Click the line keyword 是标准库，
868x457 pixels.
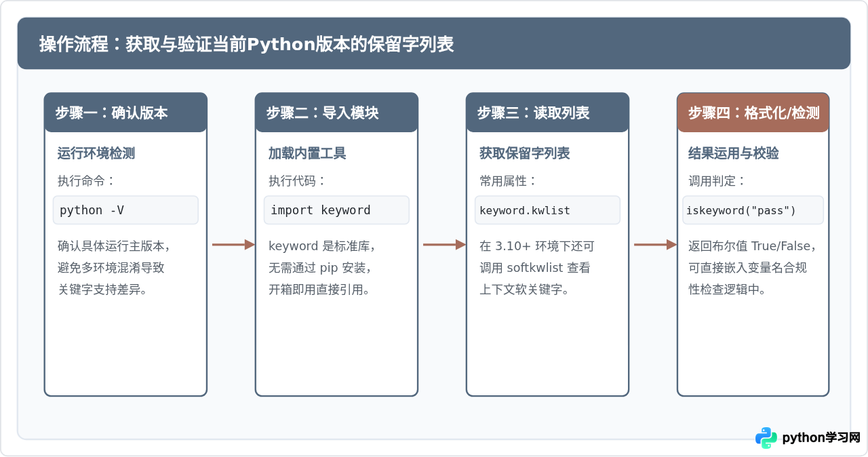tap(322, 245)
